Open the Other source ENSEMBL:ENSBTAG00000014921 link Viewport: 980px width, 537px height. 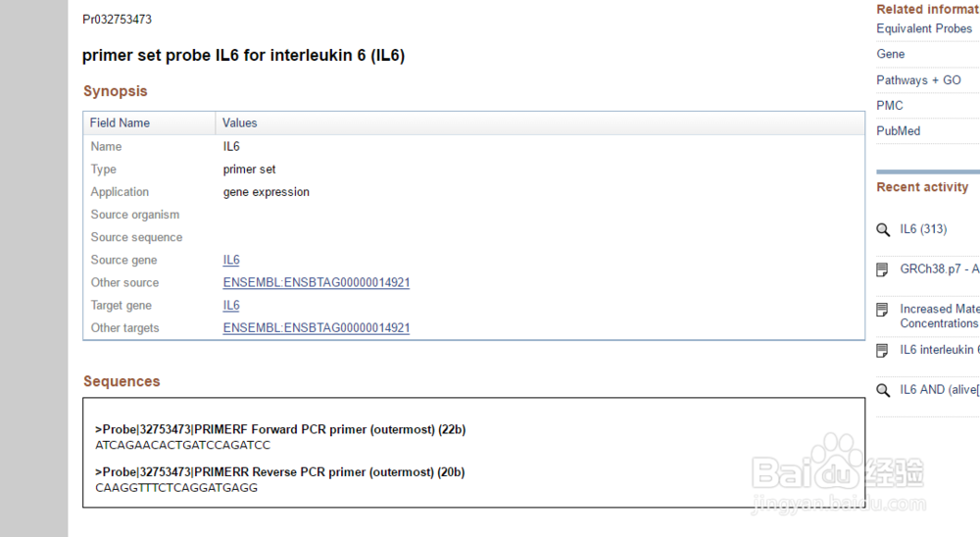point(317,282)
